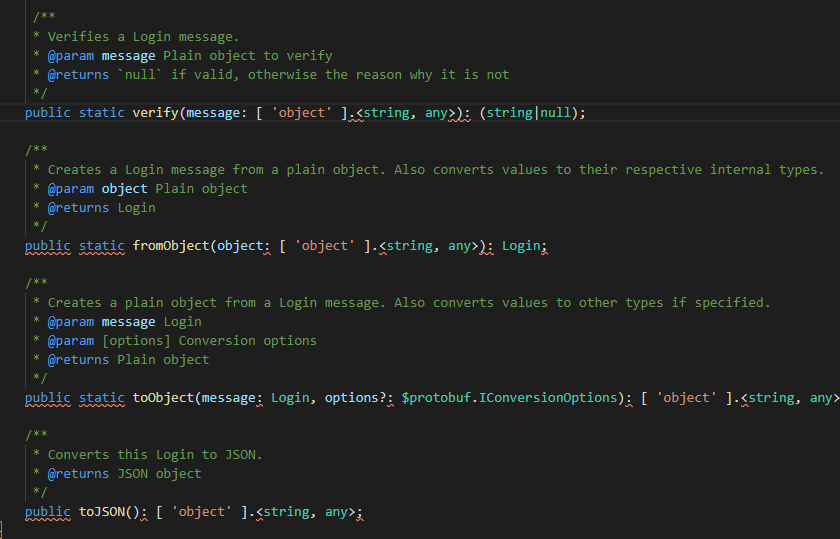Click the comment line 'Verifies a Login message.'
The image size is (840, 539).
point(144,37)
